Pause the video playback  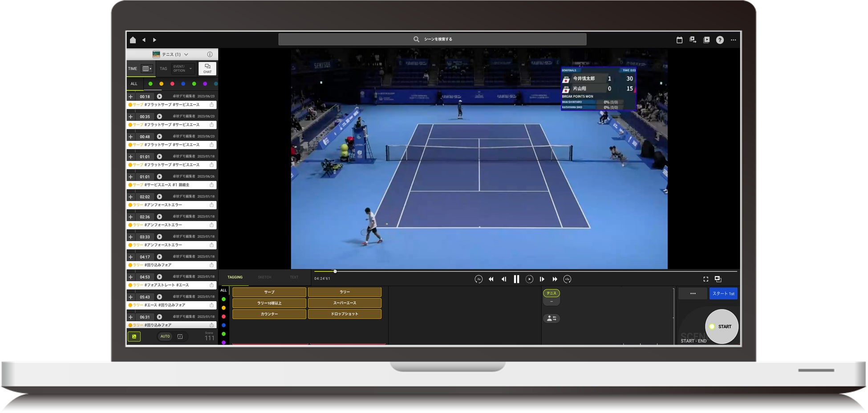click(x=516, y=279)
